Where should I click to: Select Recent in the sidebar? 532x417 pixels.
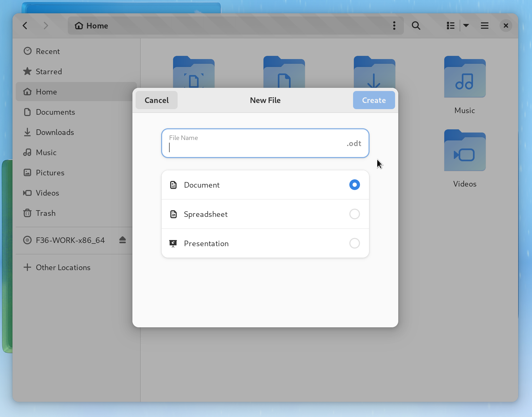point(48,51)
